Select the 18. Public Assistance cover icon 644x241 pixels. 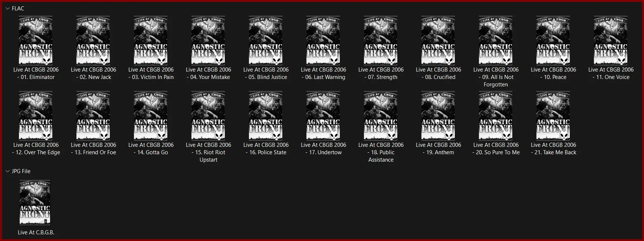coord(381,116)
